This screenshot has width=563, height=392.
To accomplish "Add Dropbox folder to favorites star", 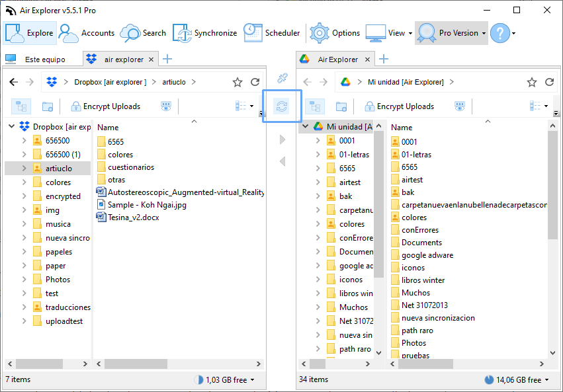I will click(238, 82).
